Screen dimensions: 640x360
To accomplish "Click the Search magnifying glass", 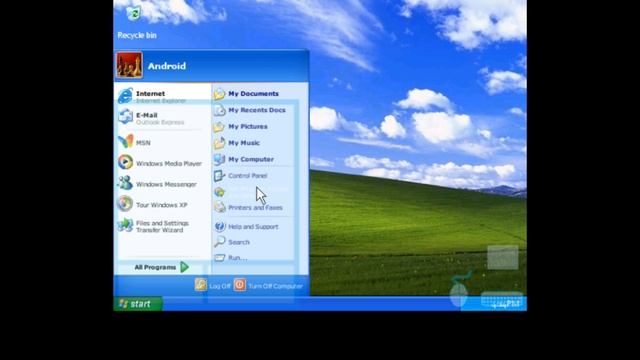I will 220,242.
